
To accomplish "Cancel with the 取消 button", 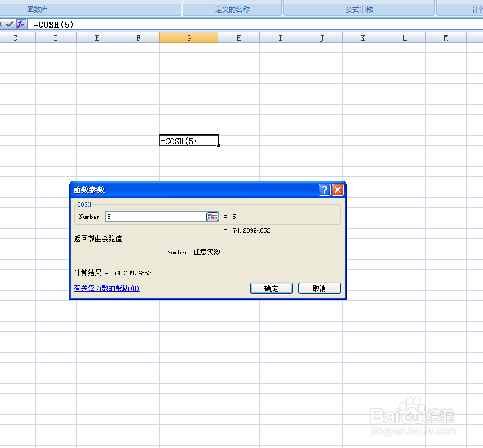I will (320, 288).
